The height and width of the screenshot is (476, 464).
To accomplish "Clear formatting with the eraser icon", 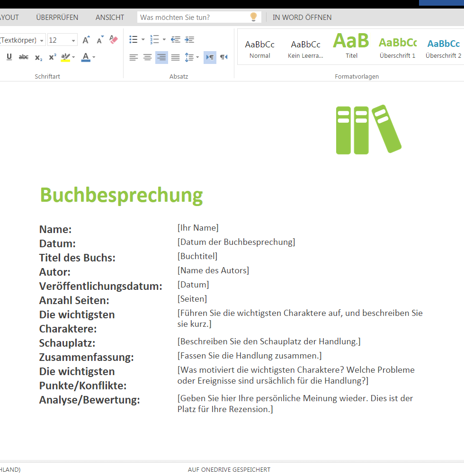I will click(113, 40).
